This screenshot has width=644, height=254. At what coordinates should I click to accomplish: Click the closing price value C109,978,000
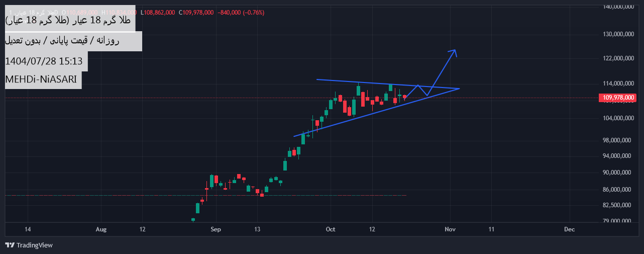(196, 12)
